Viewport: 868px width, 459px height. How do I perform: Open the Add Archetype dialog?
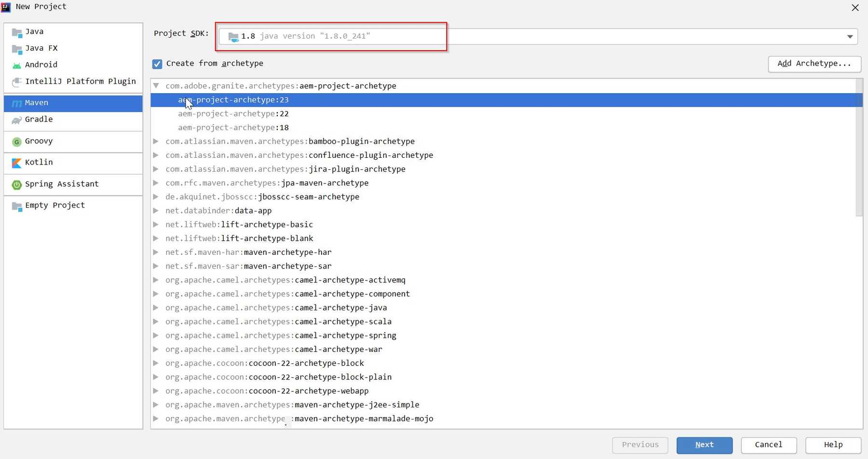pyautogui.click(x=814, y=64)
